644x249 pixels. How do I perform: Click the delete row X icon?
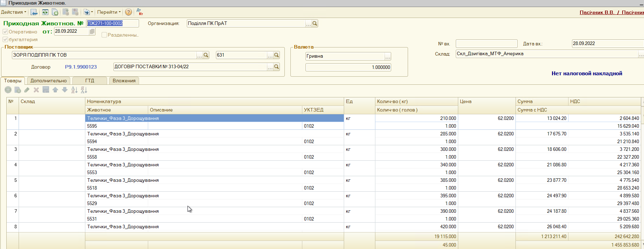(x=36, y=90)
